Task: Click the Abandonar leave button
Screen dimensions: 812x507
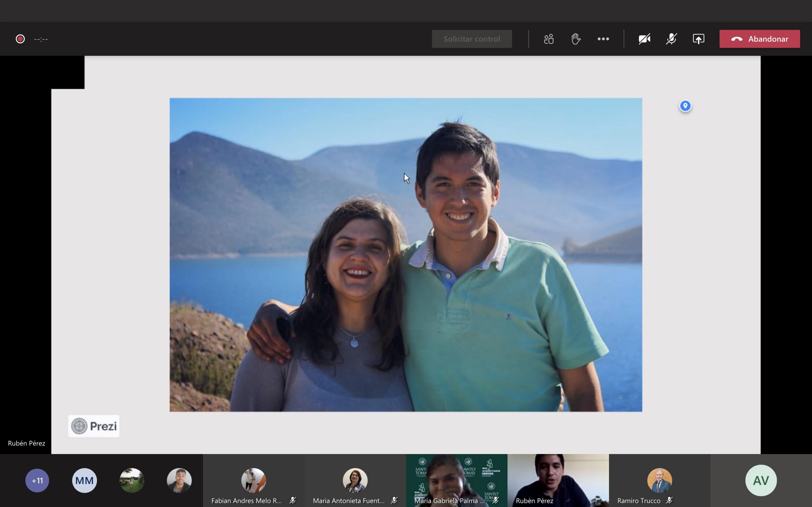Action: coord(759,39)
